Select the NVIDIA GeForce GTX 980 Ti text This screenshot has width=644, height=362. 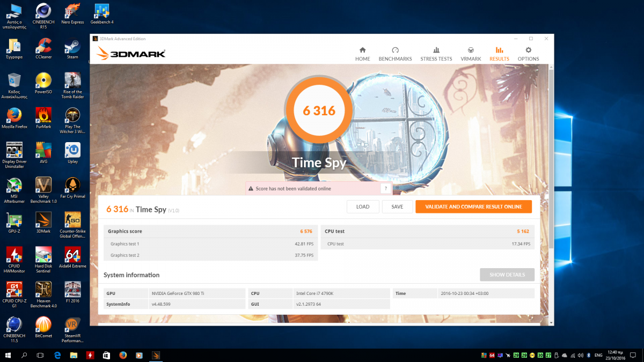pos(177,293)
